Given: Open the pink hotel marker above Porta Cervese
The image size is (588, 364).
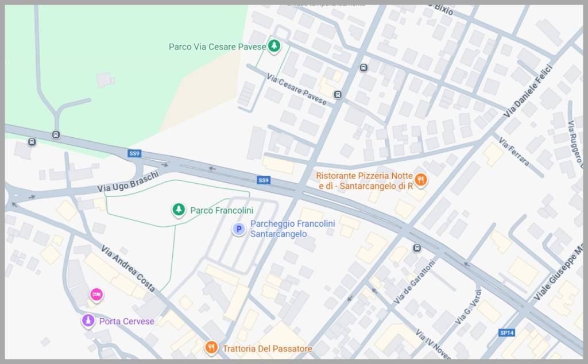Looking at the screenshot, I should pyautogui.click(x=96, y=295).
